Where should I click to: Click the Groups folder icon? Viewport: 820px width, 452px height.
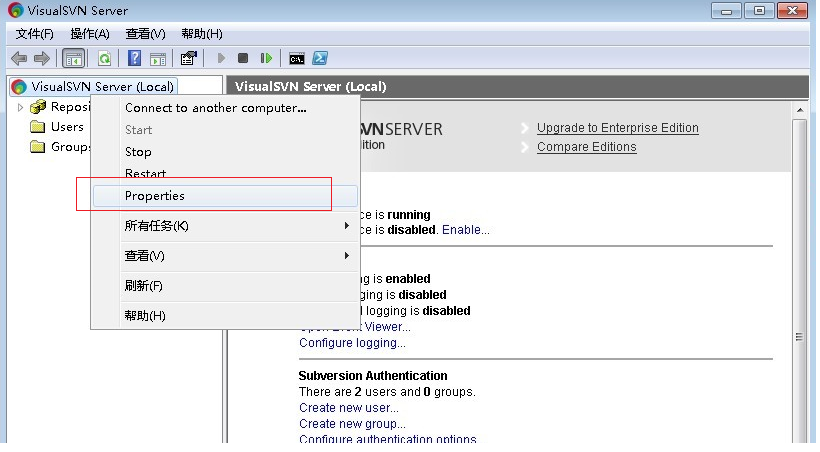point(38,146)
